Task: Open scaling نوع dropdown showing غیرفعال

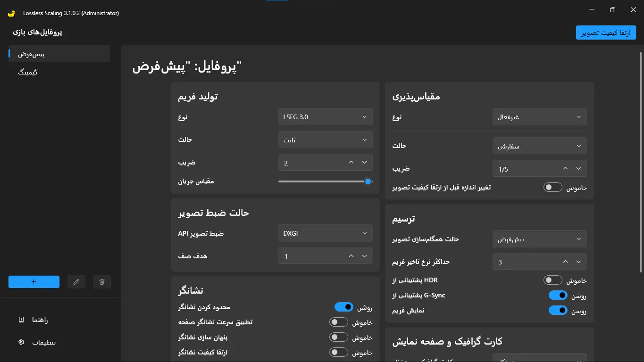Action: click(x=539, y=117)
